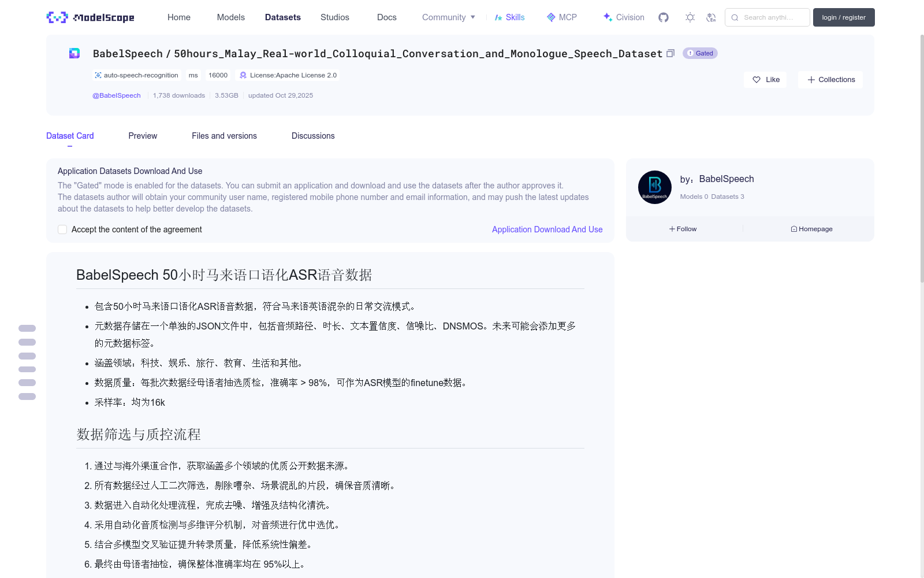The width and height of the screenshot is (924, 578).
Task: Click the heart icon on Like
Action: [x=757, y=80]
